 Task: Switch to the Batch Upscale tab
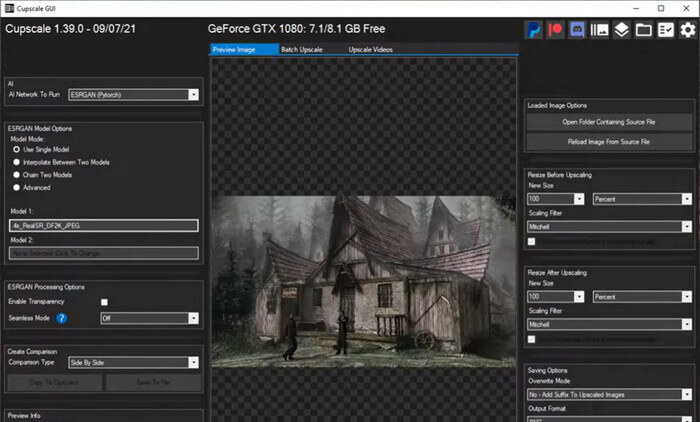click(x=302, y=49)
